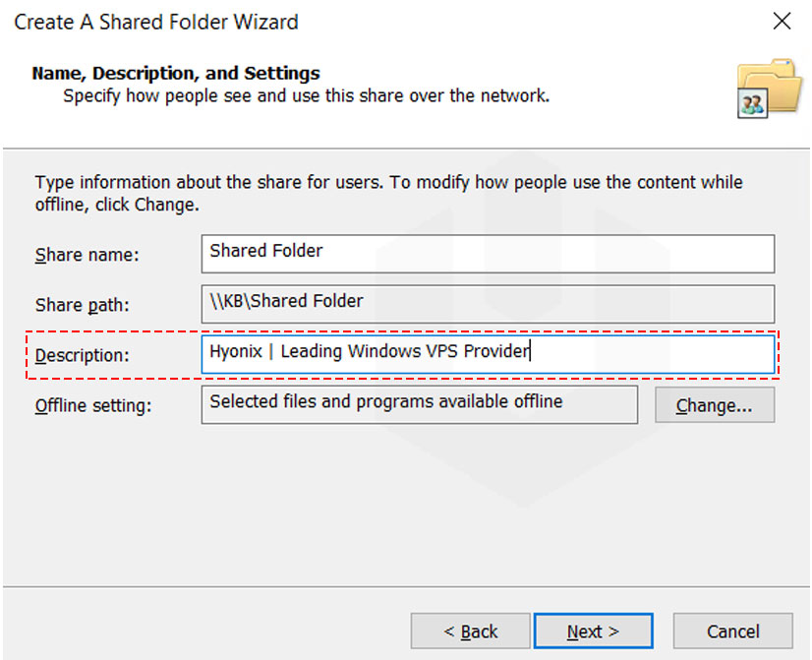Click the "Description:" label
The image size is (812, 660).
[82, 355]
